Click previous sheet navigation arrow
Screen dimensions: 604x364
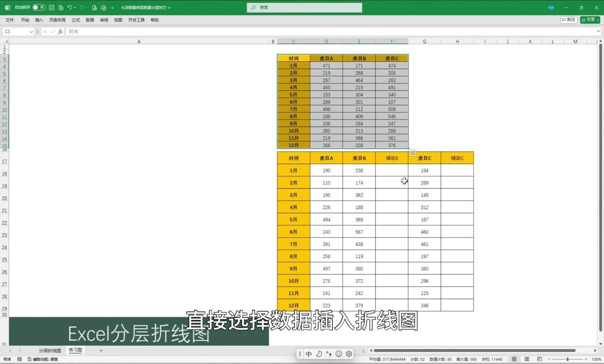10,350
